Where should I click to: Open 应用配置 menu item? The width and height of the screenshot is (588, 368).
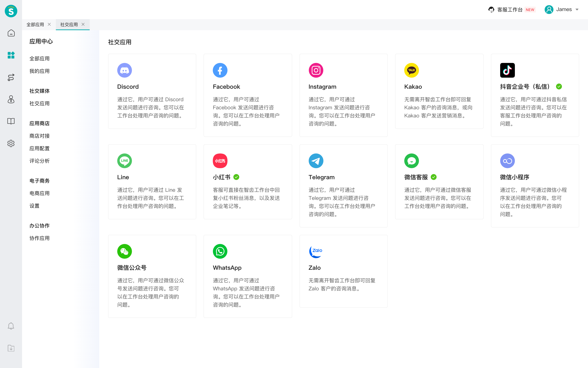(x=39, y=148)
